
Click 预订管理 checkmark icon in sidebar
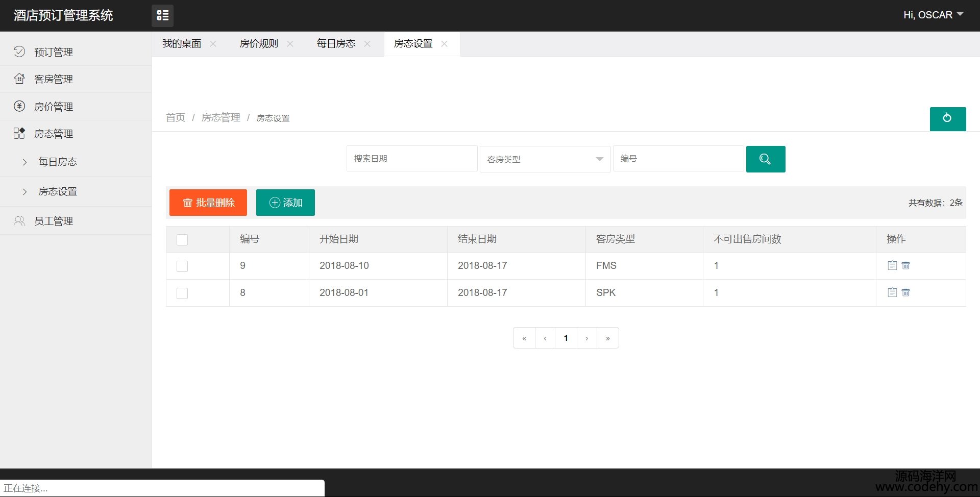pyautogui.click(x=19, y=52)
